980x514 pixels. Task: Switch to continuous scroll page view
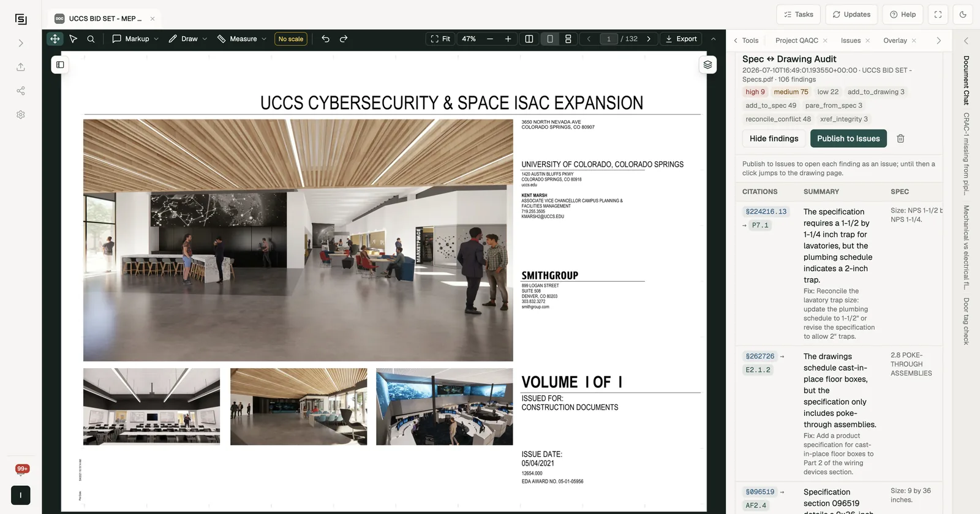click(x=568, y=39)
